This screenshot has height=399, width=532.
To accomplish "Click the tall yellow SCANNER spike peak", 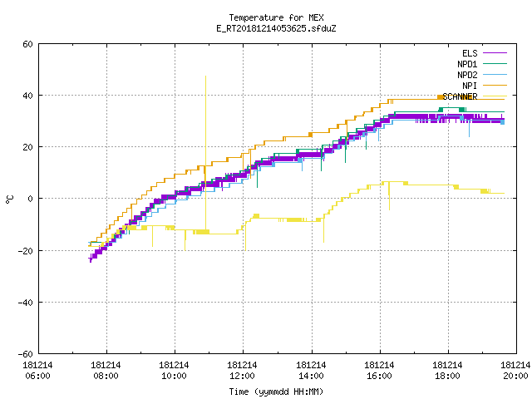I will 205,76.
